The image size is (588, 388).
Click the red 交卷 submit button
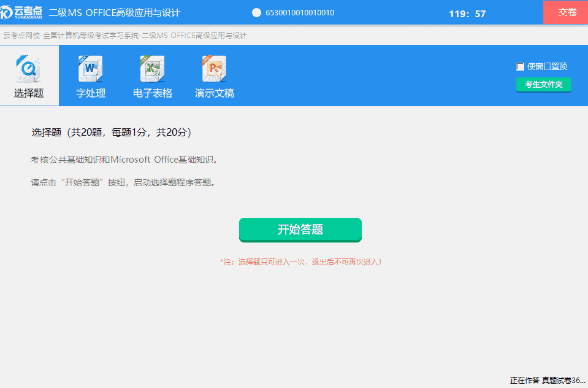coord(565,11)
